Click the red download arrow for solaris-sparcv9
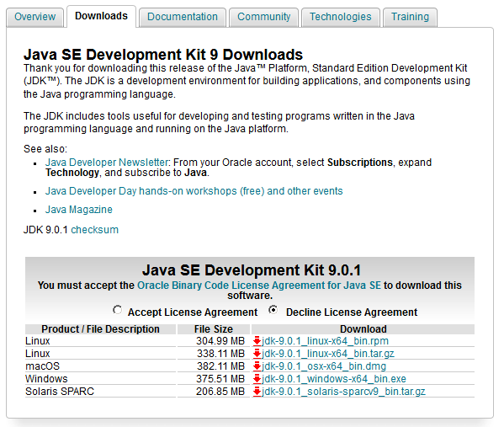 257,392
